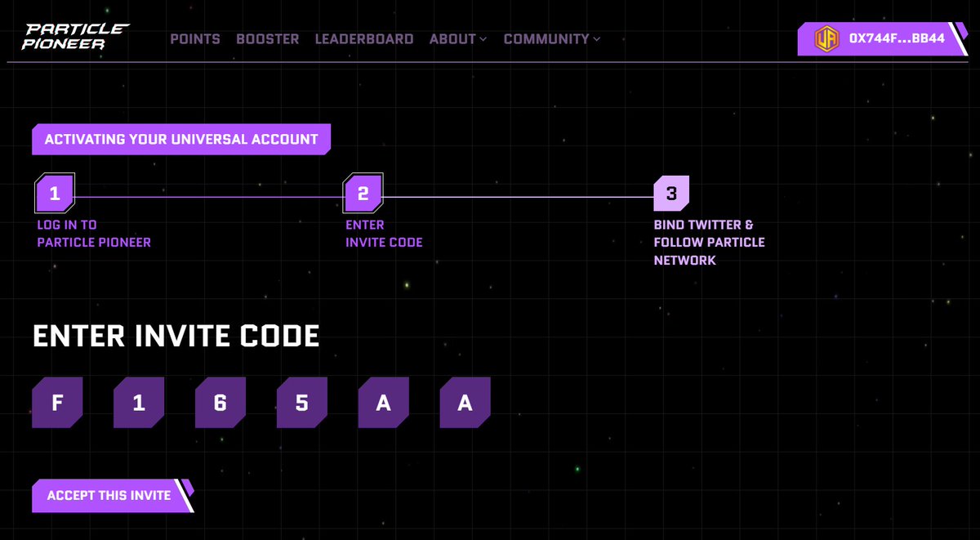This screenshot has height=540, width=980.
Task: Click the Particle Pioneer logo
Action: click(x=76, y=37)
